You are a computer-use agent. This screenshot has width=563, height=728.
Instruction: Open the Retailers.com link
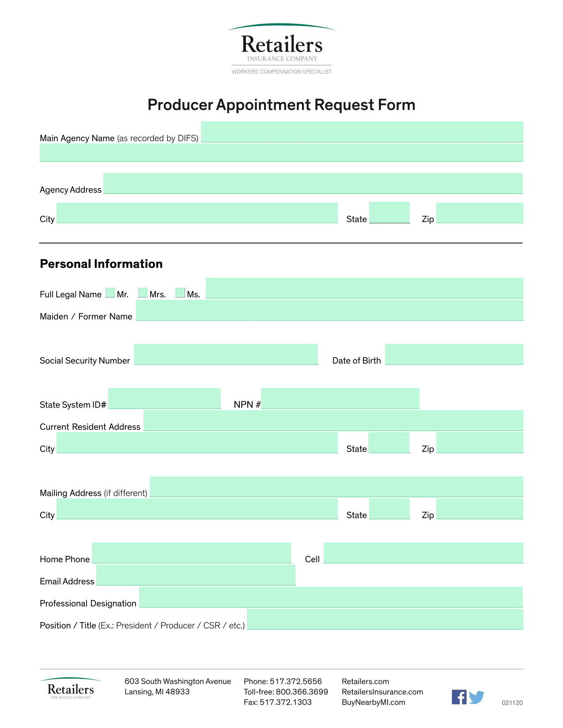pos(365,681)
